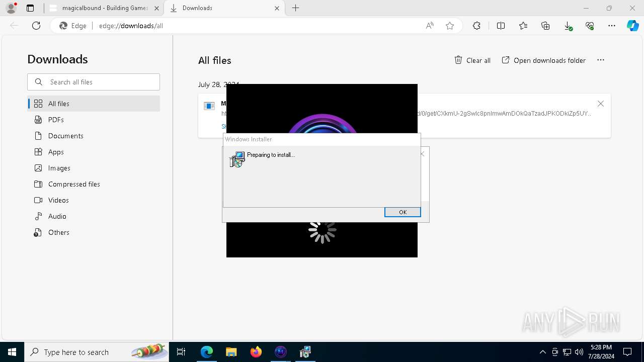Filter downloads by Apps
The image size is (644, 362).
94,152
